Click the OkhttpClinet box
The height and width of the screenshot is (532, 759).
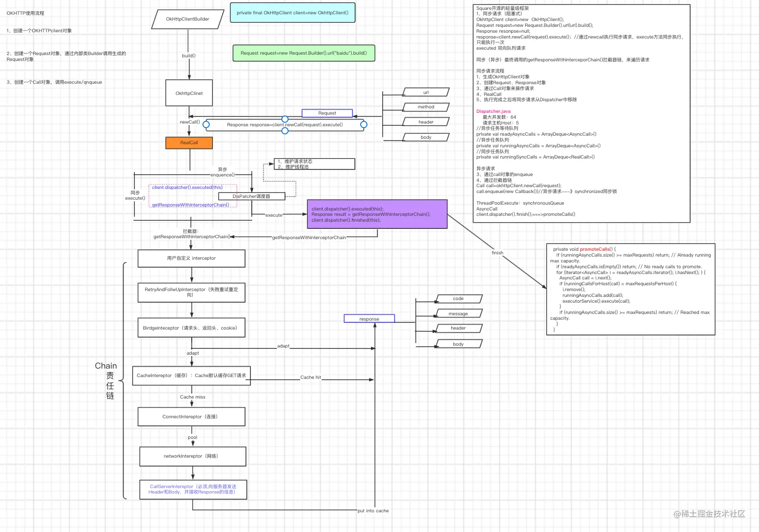coord(189,93)
